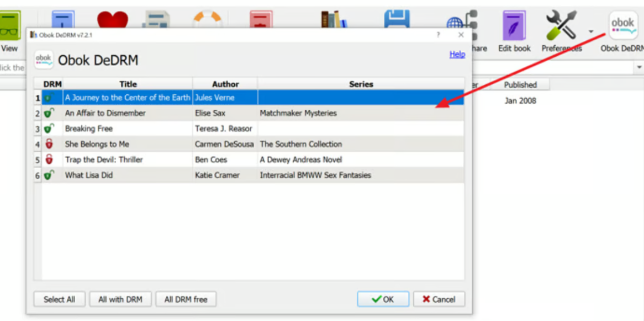Screen dimensions: 644x321
Task: Click the author cell 'Ben Coes'
Action: coord(225,160)
